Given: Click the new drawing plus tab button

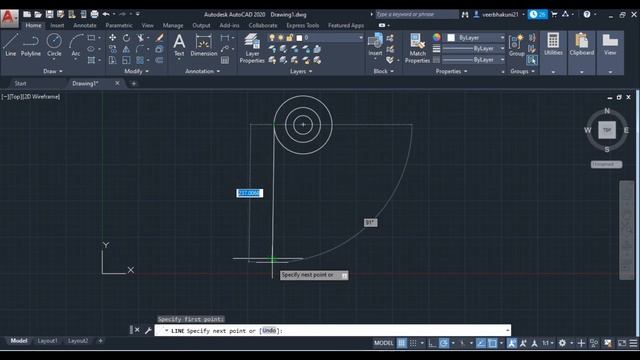Looking at the screenshot, I should (133, 84).
